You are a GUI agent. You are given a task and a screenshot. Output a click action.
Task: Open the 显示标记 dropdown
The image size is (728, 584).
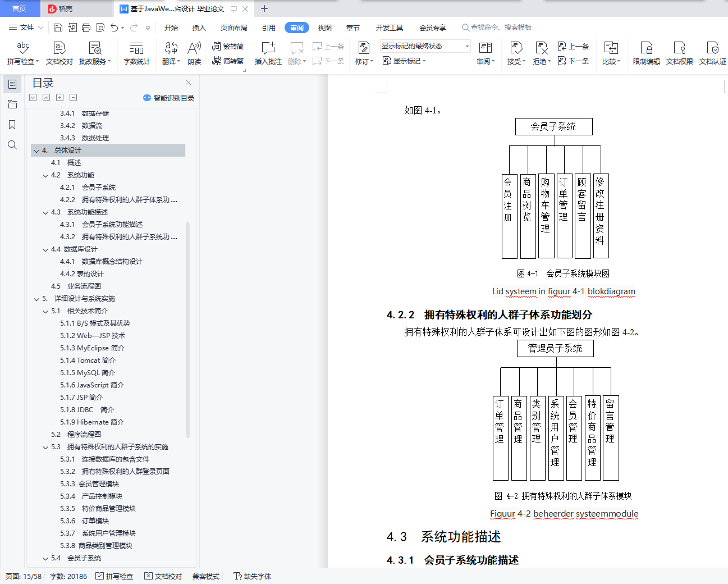coord(404,61)
